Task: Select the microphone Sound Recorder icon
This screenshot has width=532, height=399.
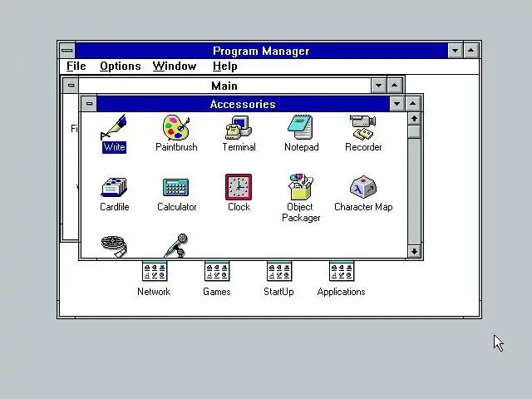Action: (x=176, y=246)
